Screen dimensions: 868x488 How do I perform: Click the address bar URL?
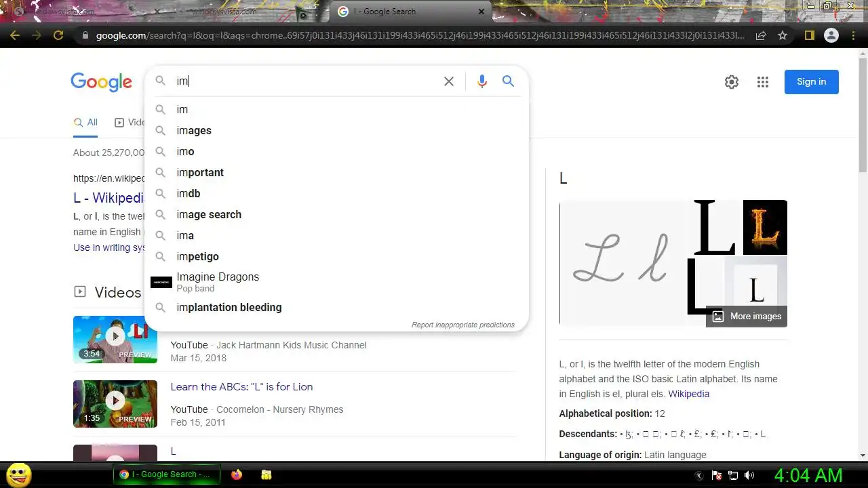pos(420,35)
